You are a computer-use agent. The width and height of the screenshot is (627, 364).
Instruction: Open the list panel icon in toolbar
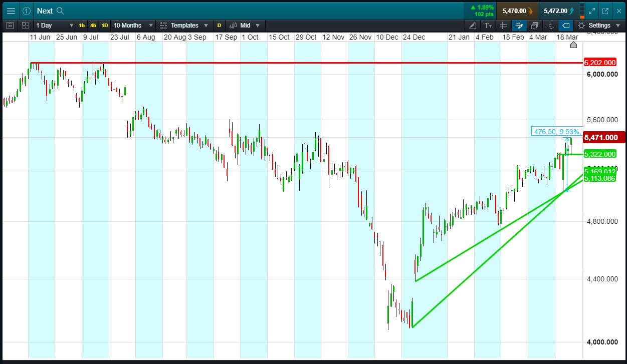11,25
